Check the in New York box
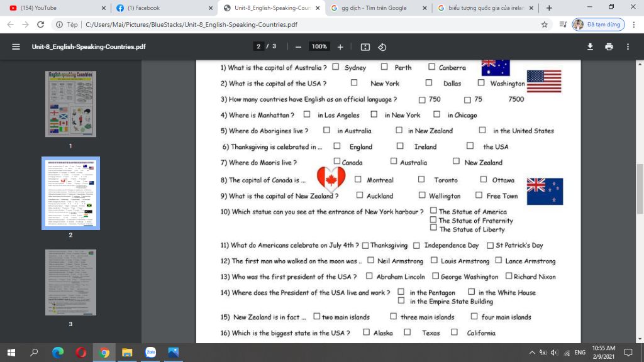 (x=374, y=114)
